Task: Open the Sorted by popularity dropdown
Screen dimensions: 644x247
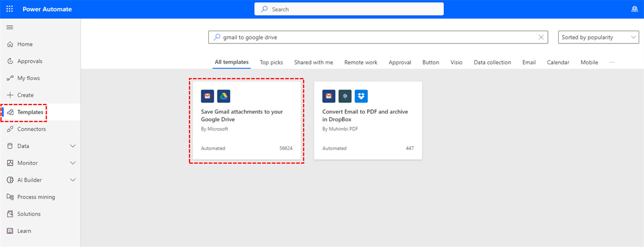Action: click(x=599, y=38)
